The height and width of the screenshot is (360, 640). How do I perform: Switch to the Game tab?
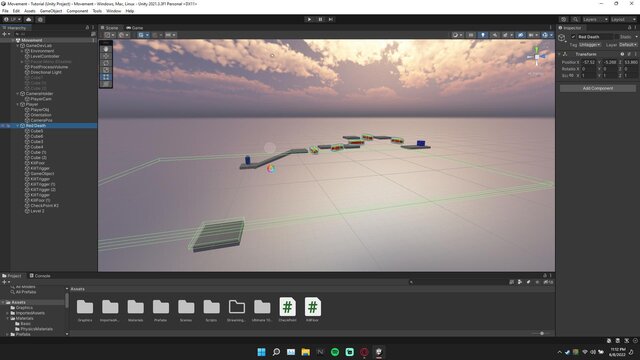coord(135,28)
